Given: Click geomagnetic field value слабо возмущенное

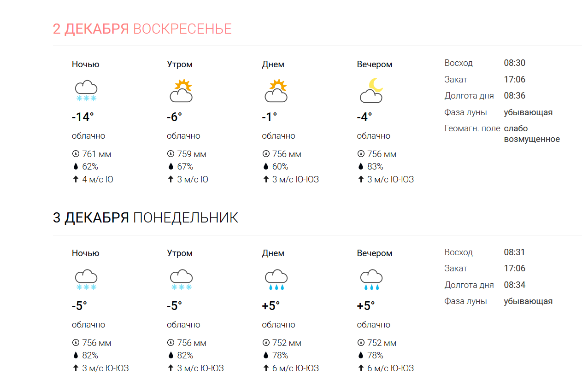Looking at the screenshot, I should click(532, 134).
